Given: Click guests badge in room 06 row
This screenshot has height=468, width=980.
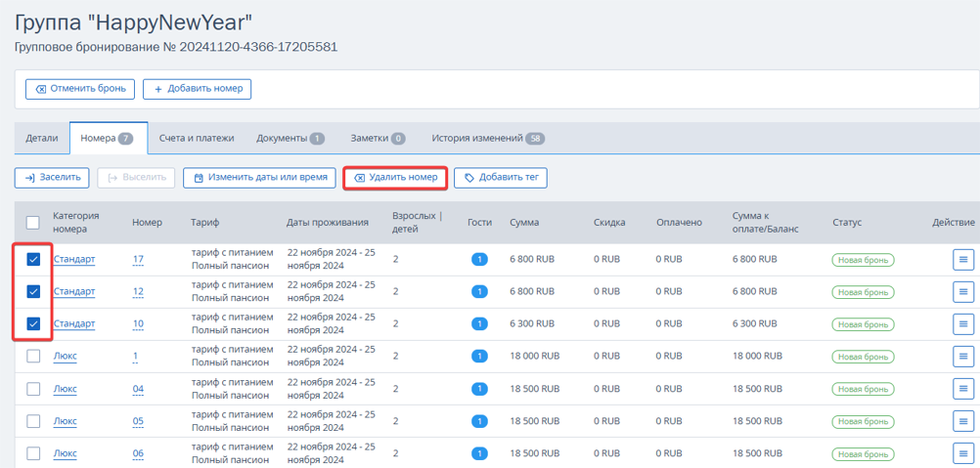Looking at the screenshot, I should (479, 453).
